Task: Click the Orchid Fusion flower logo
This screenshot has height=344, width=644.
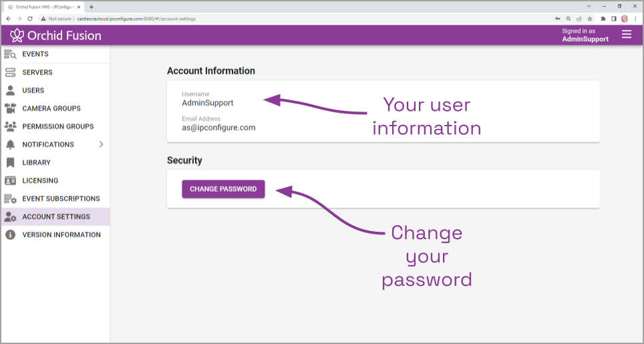Action: click(x=17, y=35)
